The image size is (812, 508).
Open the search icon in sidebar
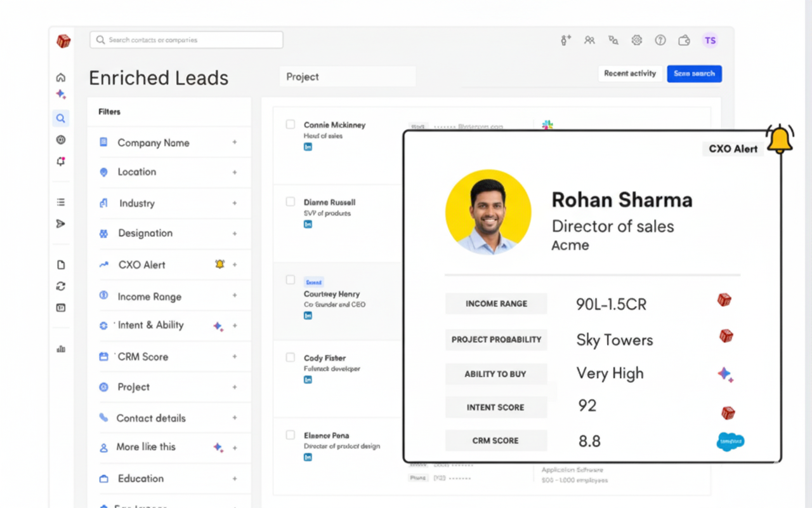pyautogui.click(x=61, y=118)
